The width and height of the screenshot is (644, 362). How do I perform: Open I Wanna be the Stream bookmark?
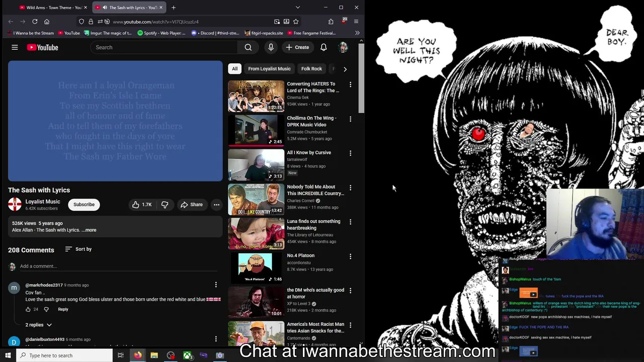tap(30, 33)
